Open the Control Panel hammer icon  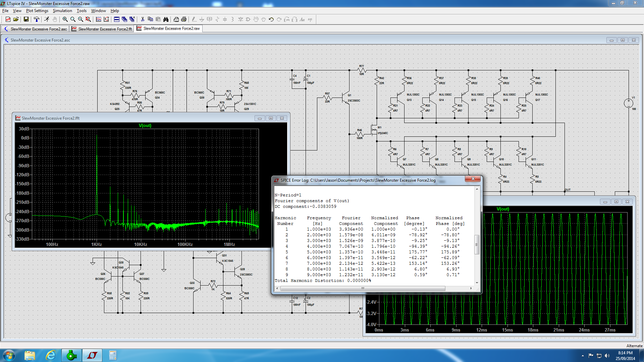pyautogui.click(x=36, y=19)
